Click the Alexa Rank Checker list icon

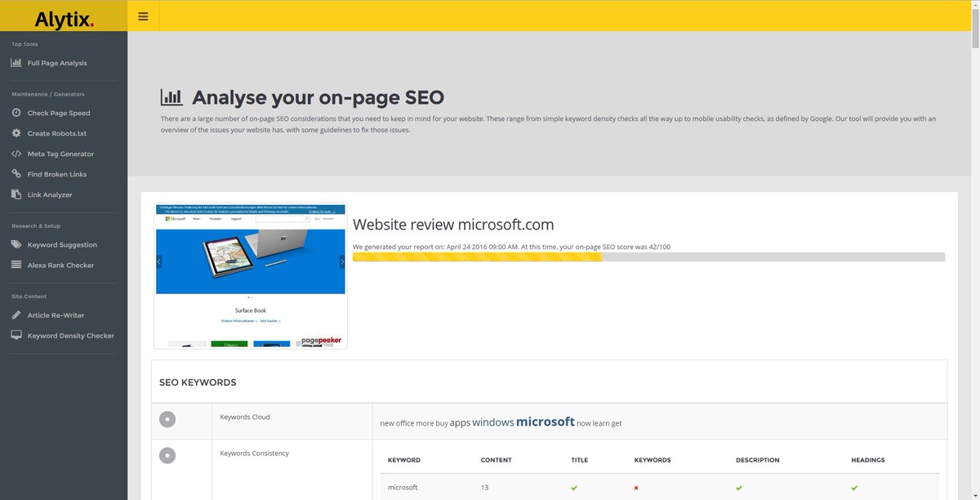click(16, 265)
